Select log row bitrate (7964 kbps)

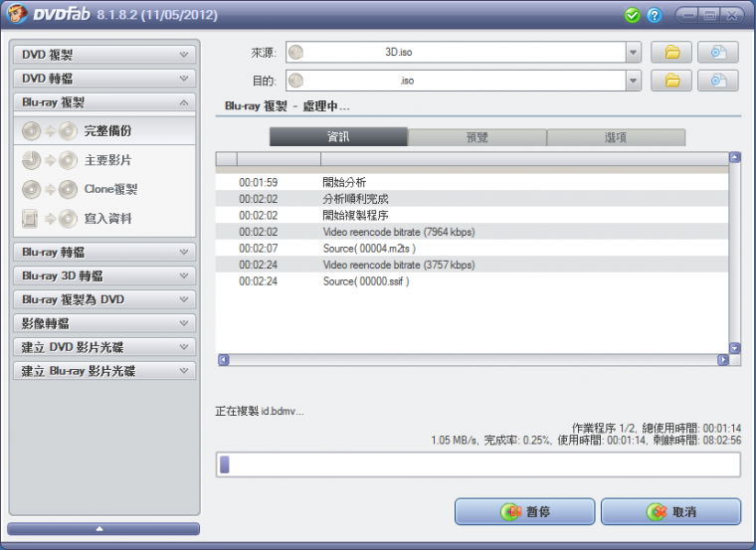pyautogui.click(x=472, y=232)
